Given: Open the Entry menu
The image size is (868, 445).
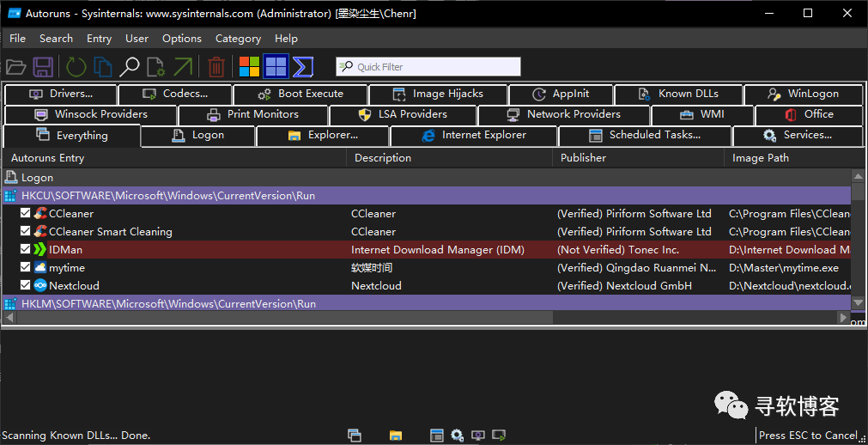Looking at the screenshot, I should click(x=99, y=39).
